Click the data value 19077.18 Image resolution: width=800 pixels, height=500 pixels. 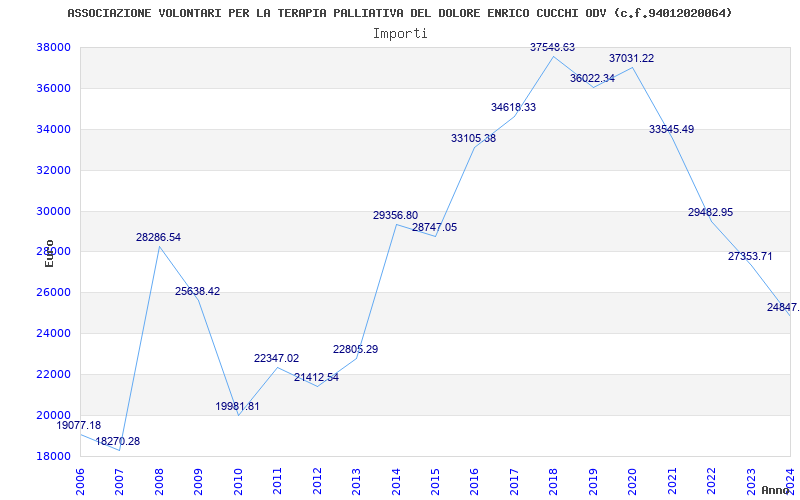[x=79, y=425]
